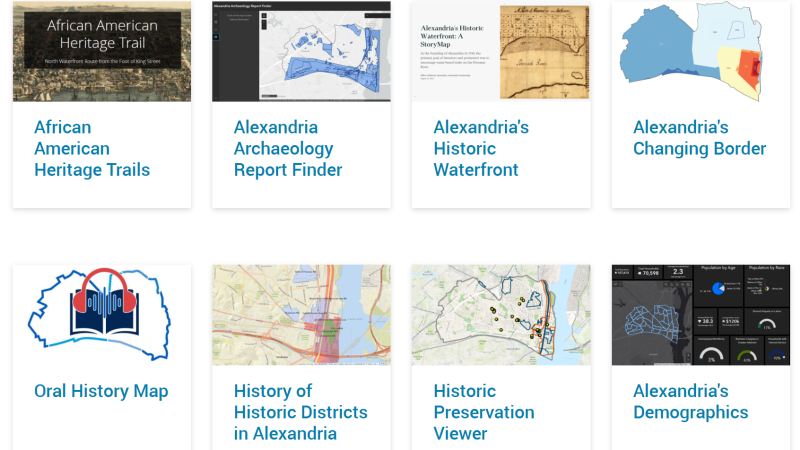Select the Alexandria's Historic Waterfront title

pos(481,148)
